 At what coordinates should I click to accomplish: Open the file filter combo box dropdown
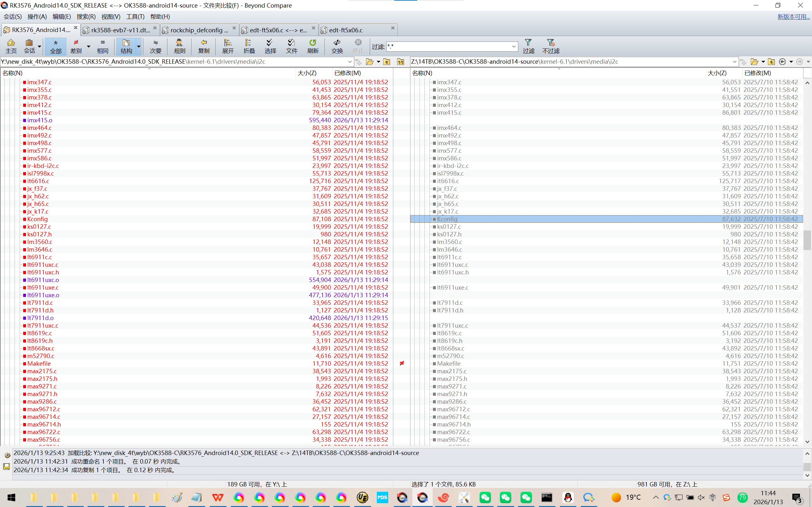click(514, 46)
